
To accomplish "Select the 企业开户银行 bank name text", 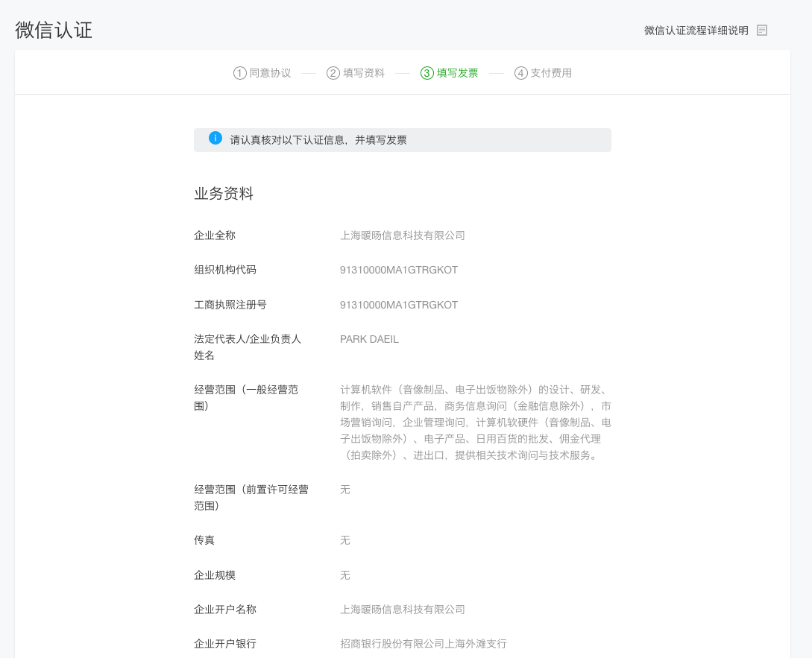I will click(x=422, y=643).
